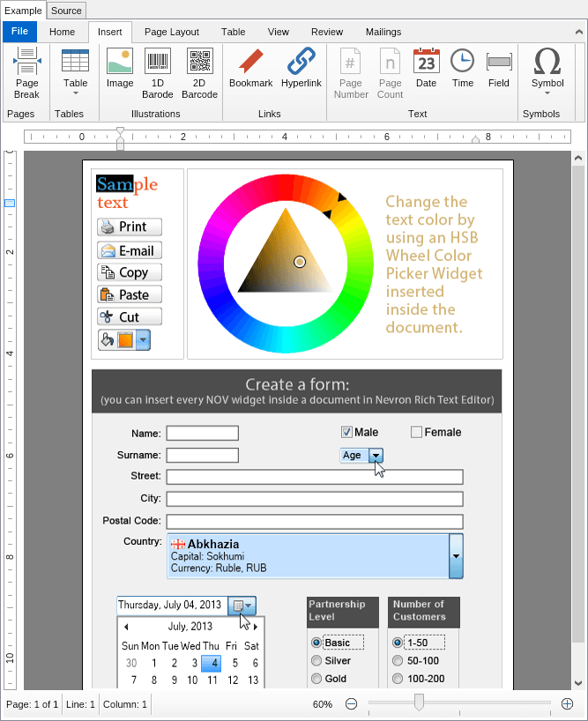This screenshot has width=588, height=721.
Task: Insert a 1D Barcode
Action: point(158,72)
